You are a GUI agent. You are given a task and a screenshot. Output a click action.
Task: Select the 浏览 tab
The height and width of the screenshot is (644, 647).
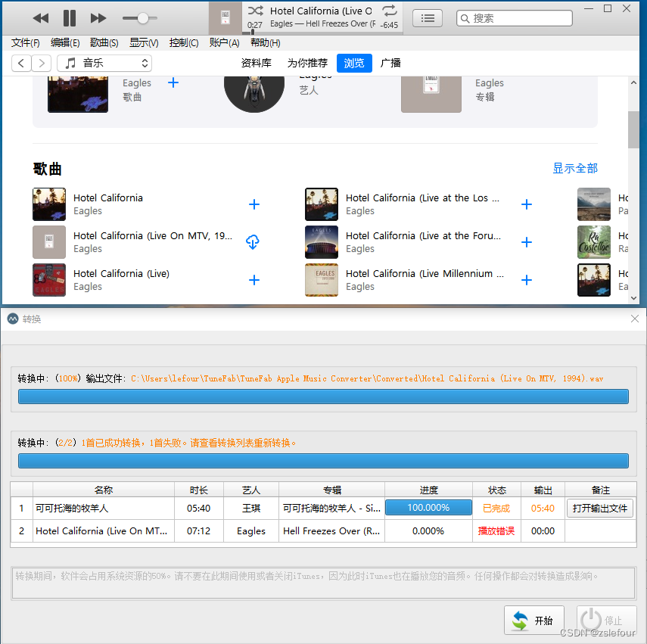point(354,63)
